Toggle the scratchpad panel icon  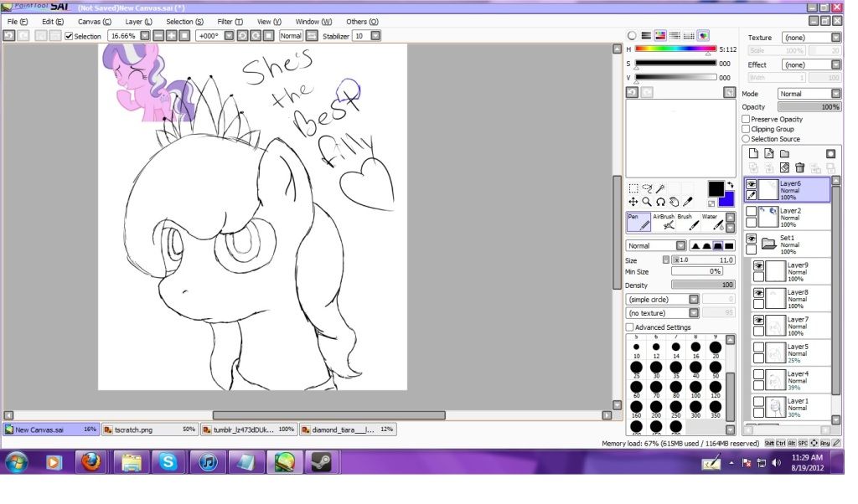[703, 35]
